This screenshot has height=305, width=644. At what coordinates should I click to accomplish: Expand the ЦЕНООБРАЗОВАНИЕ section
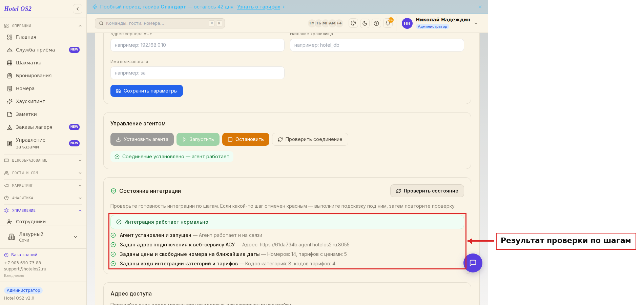click(43, 160)
